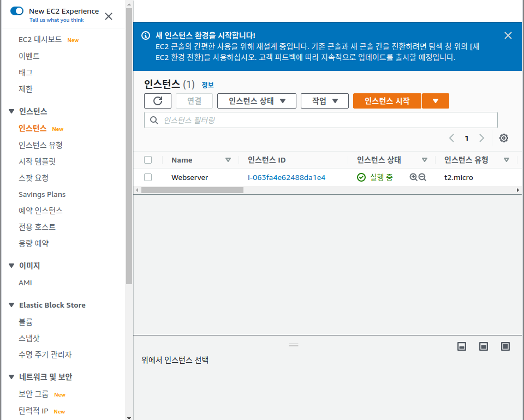524x420 pixels.
Task: Open Savings Plans in sidebar
Action: point(42,194)
